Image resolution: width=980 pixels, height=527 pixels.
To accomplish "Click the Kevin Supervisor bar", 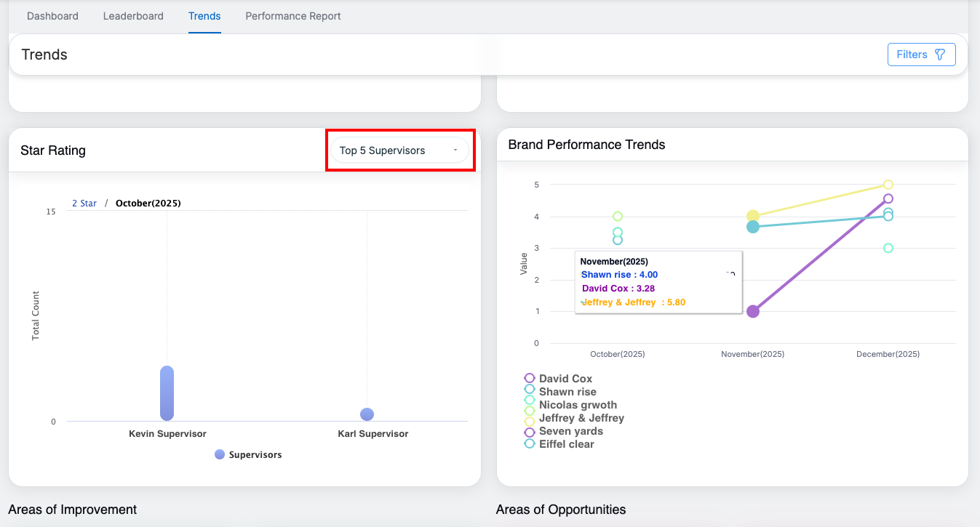I will click(167, 393).
